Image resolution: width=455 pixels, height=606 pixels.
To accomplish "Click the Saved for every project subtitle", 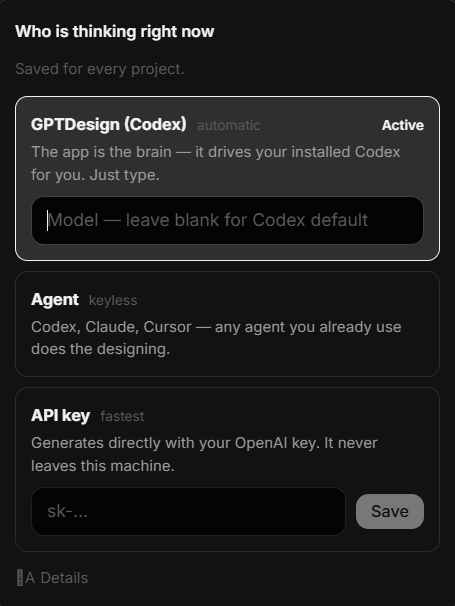I will pyautogui.click(x=100, y=69).
